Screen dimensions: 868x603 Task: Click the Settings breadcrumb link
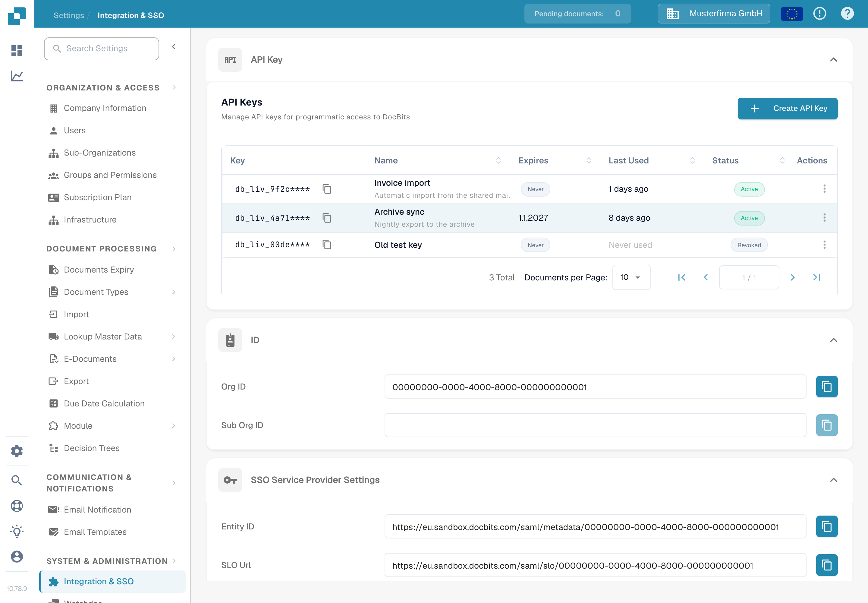[69, 15]
